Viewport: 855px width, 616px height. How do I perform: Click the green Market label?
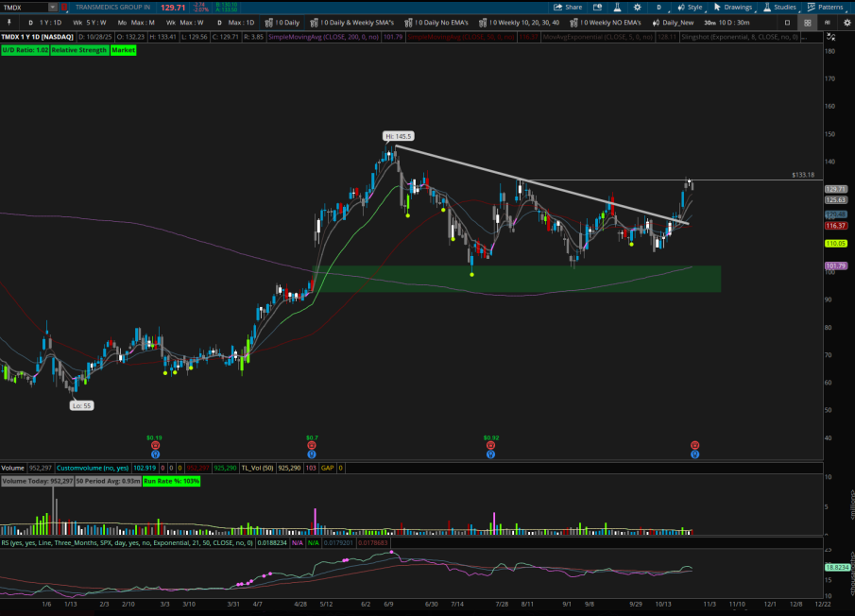pos(123,50)
